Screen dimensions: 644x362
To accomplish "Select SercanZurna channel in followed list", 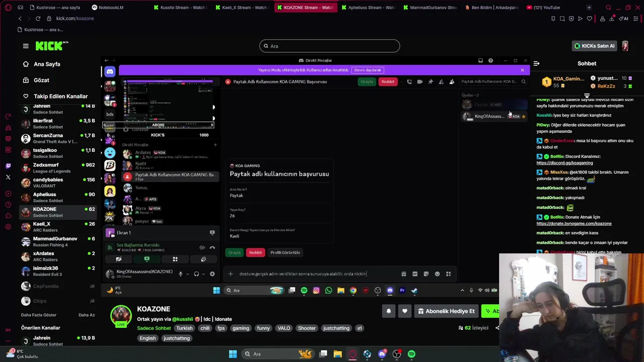I will (x=58, y=138).
